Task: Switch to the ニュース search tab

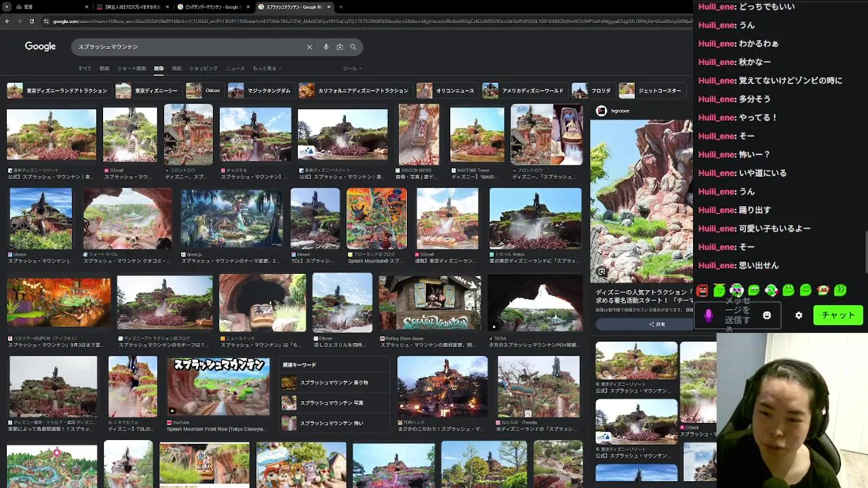Action: (235, 68)
